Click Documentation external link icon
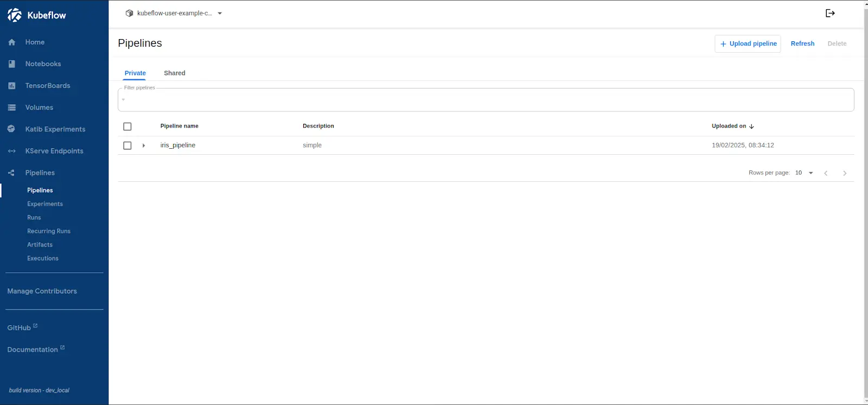The width and height of the screenshot is (868, 405). coord(62,347)
